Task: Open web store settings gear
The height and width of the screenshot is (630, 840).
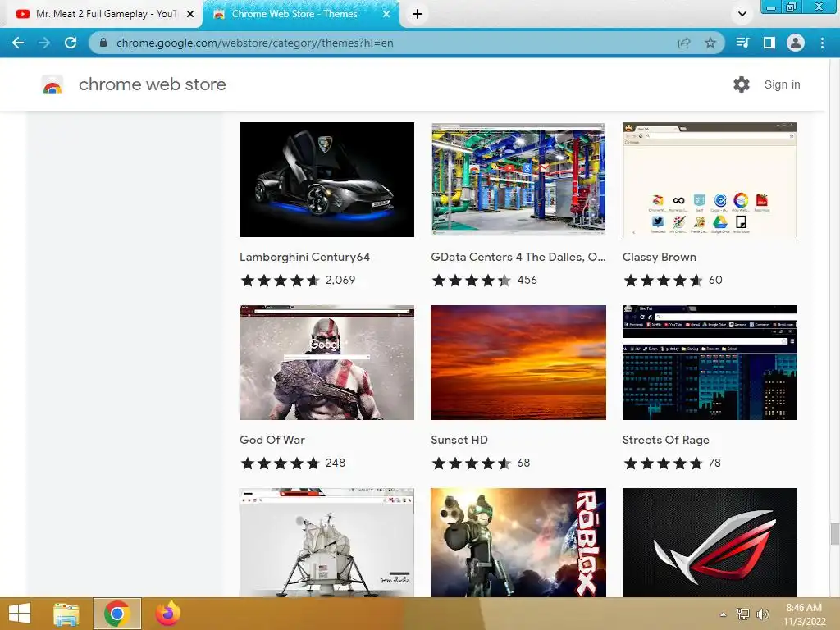Action: pyautogui.click(x=742, y=84)
